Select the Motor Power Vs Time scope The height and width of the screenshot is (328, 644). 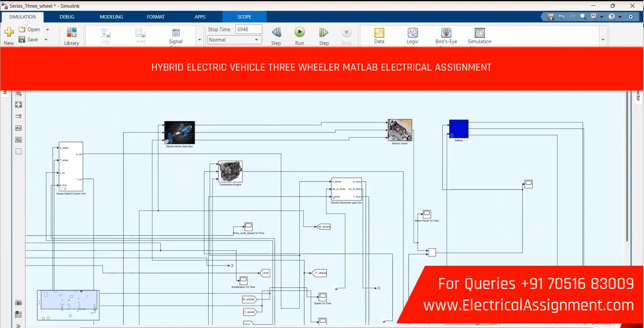pos(427,214)
